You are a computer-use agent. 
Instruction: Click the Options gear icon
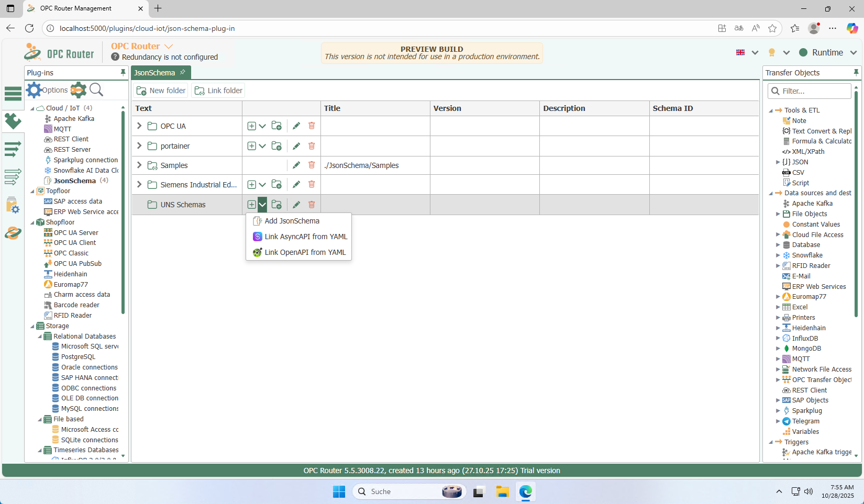(35, 90)
